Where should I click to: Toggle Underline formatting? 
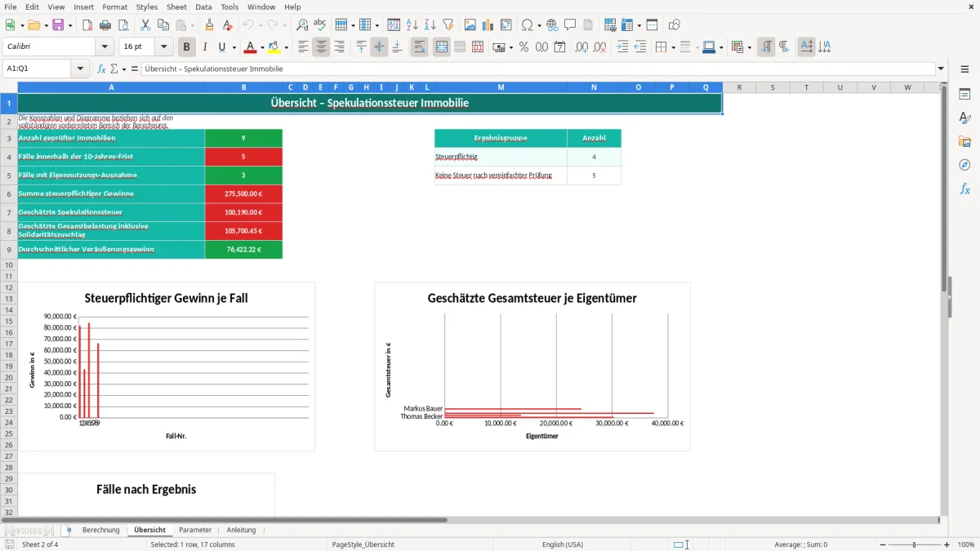221,47
